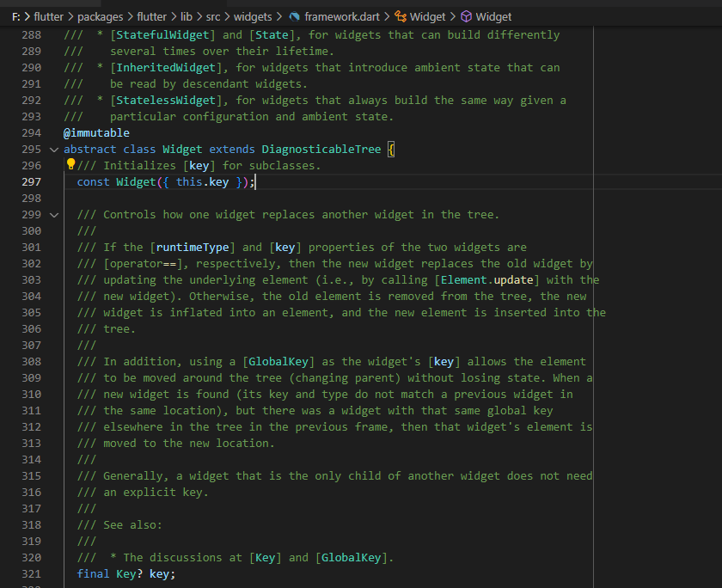Viewport: 722px width, 588px height.
Task: Click the opening brace on line 295
Action: point(391,150)
